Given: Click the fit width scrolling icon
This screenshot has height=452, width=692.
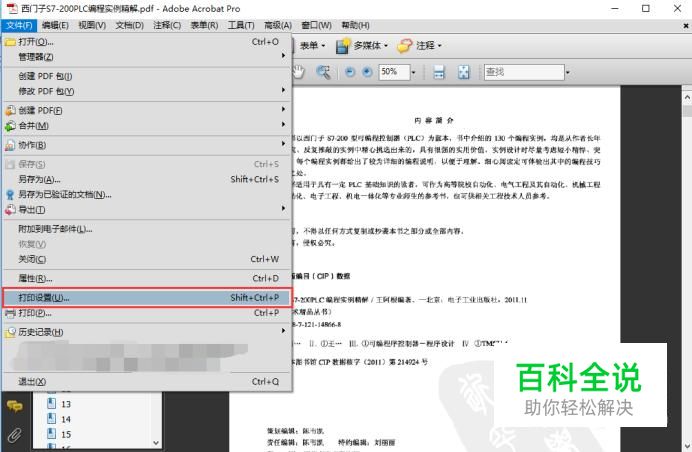Looking at the screenshot, I should [439, 72].
